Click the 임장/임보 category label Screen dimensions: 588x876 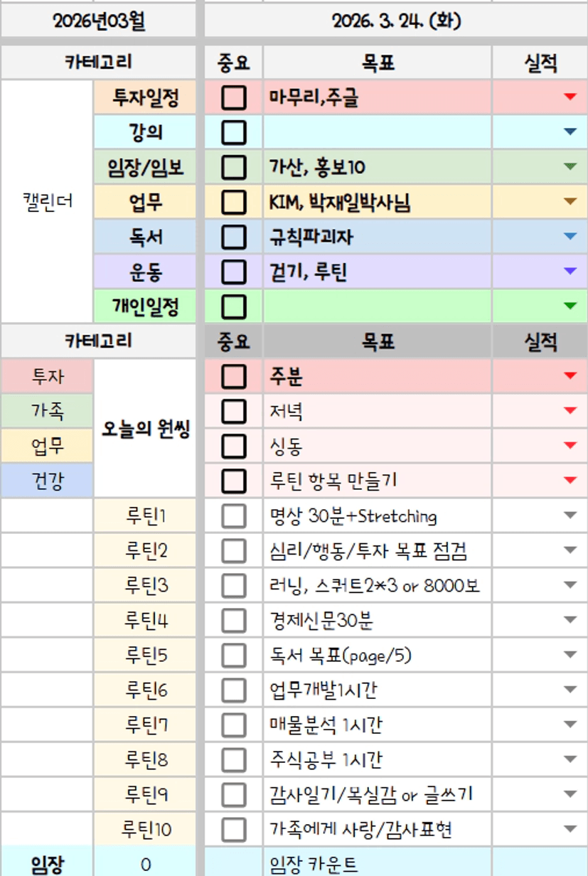coord(145,167)
